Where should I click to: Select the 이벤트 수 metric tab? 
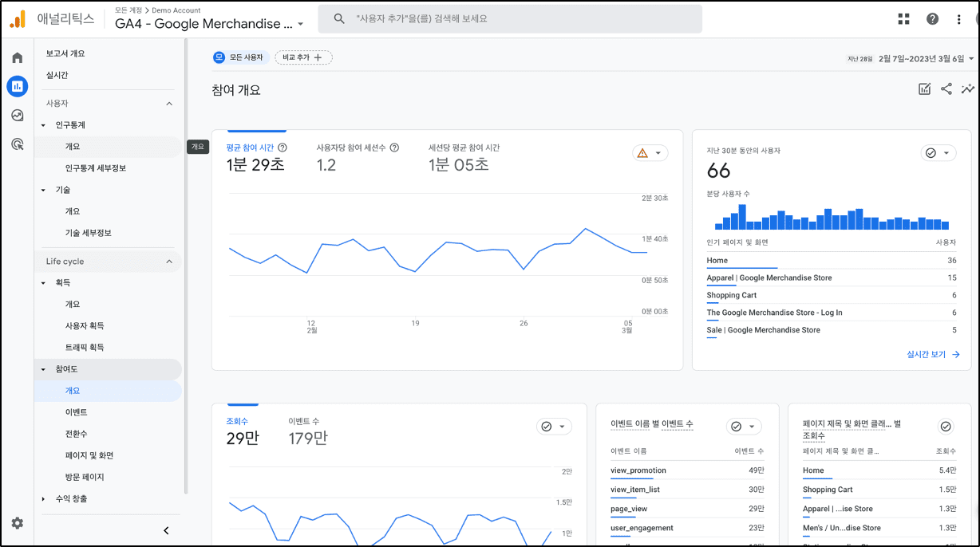point(308,431)
